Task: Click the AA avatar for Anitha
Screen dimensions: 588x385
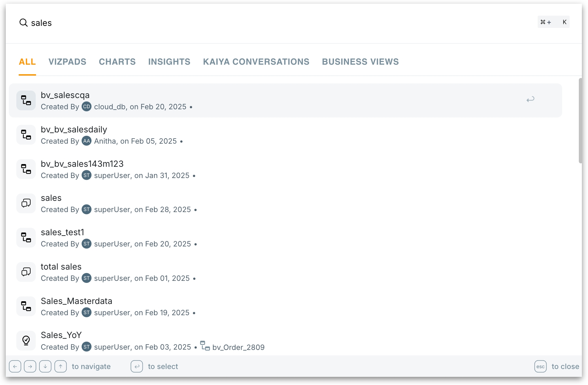Action: click(x=87, y=141)
